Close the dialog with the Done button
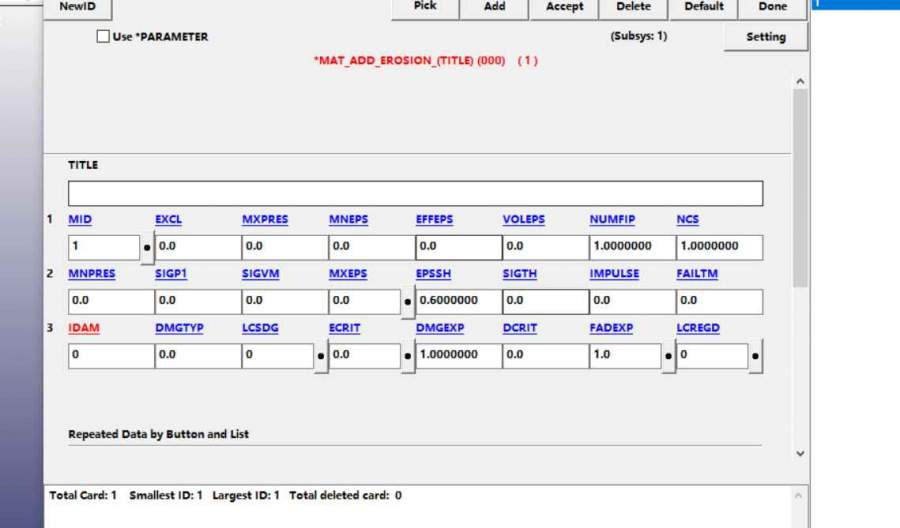The image size is (900, 528). tap(772, 7)
